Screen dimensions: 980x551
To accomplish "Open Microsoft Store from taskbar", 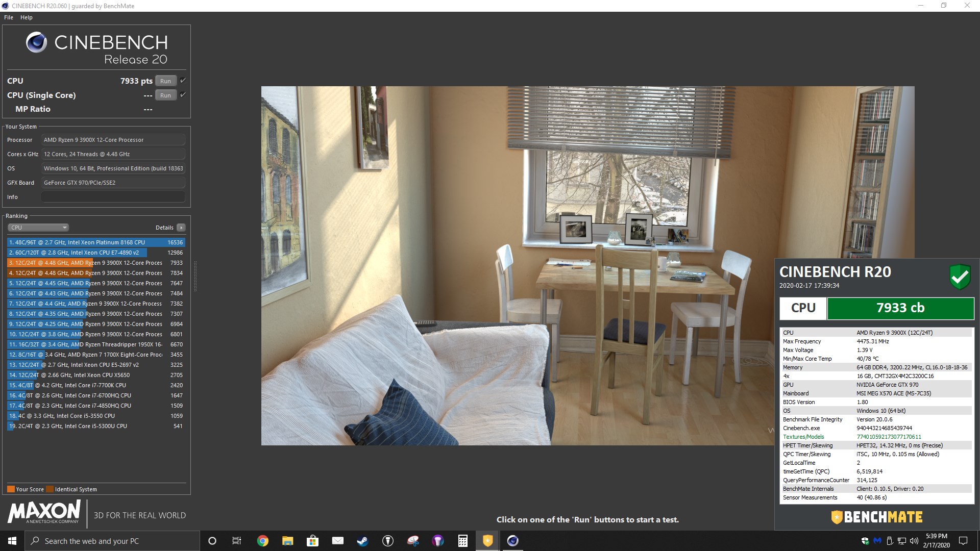I will click(312, 541).
